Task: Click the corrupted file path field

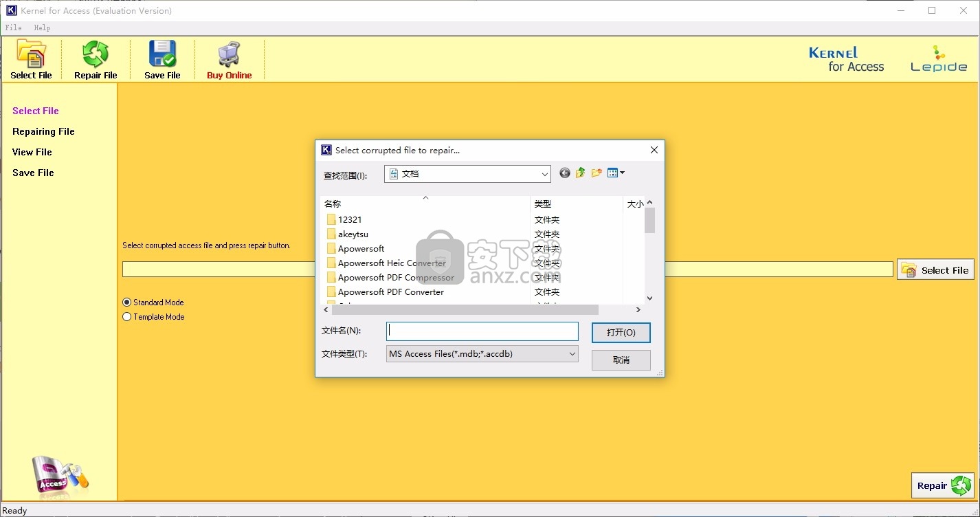Action: [x=508, y=269]
